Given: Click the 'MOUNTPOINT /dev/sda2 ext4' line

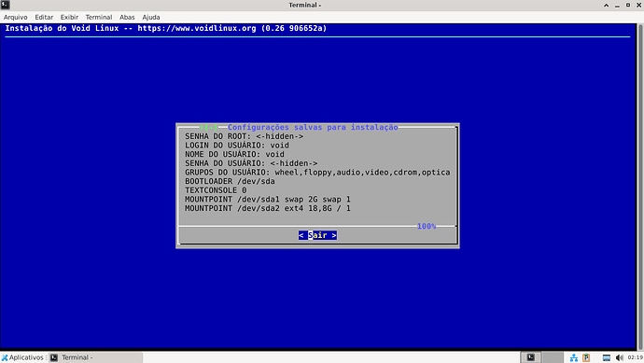Looking at the screenshot, I should point(268,208).
